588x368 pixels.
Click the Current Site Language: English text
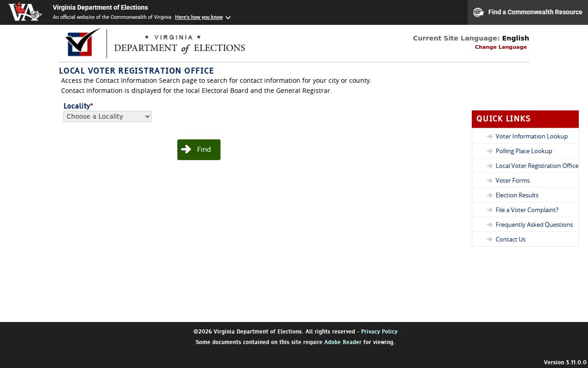tap(471, 38)
